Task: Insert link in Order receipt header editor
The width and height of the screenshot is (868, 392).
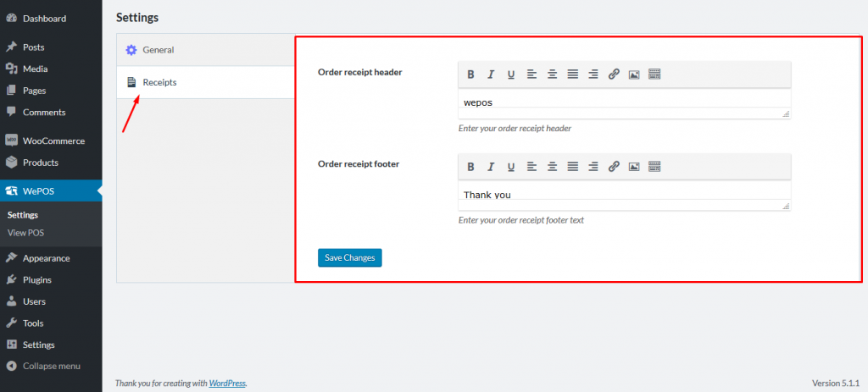Action: click(x=614, y=75)
